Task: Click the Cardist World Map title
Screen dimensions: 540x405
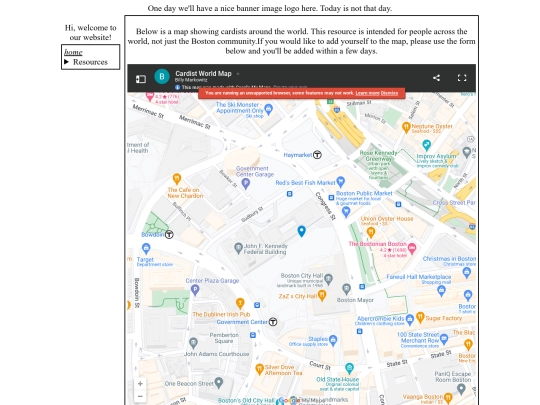Action: (x=203, y=73)
